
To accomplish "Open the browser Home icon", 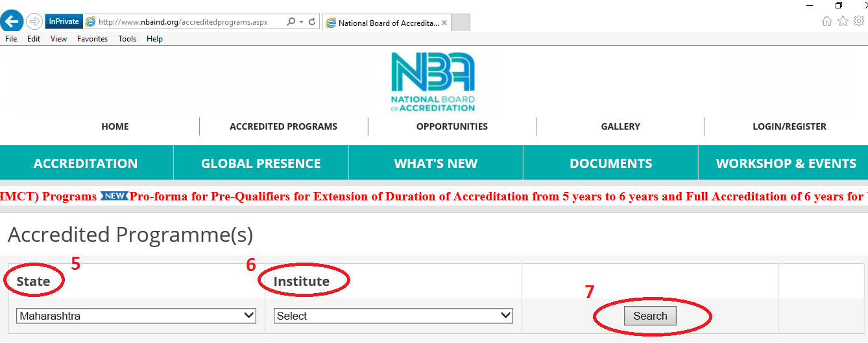I will tap(827, 21).
